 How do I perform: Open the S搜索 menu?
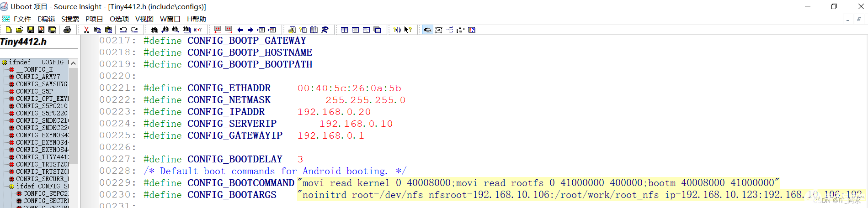[70, 19]
